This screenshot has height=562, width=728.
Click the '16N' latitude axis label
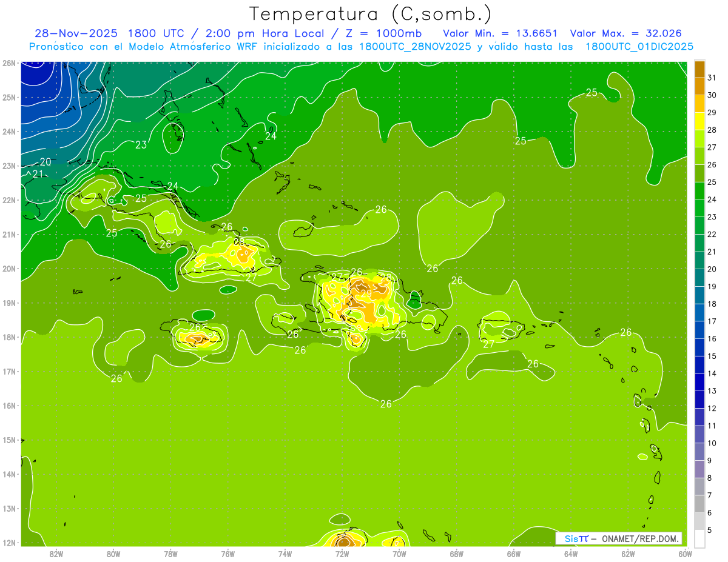(x=9, y=406)
